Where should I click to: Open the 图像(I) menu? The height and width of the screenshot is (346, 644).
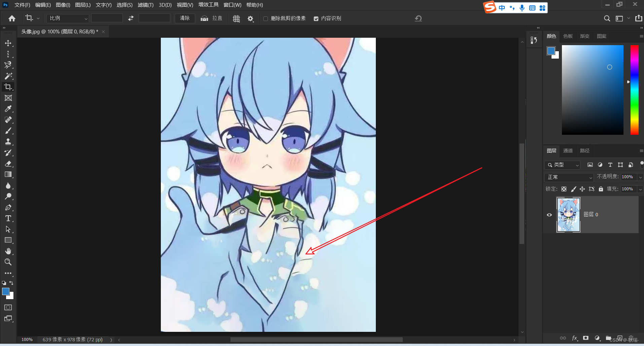pos(63,5)
